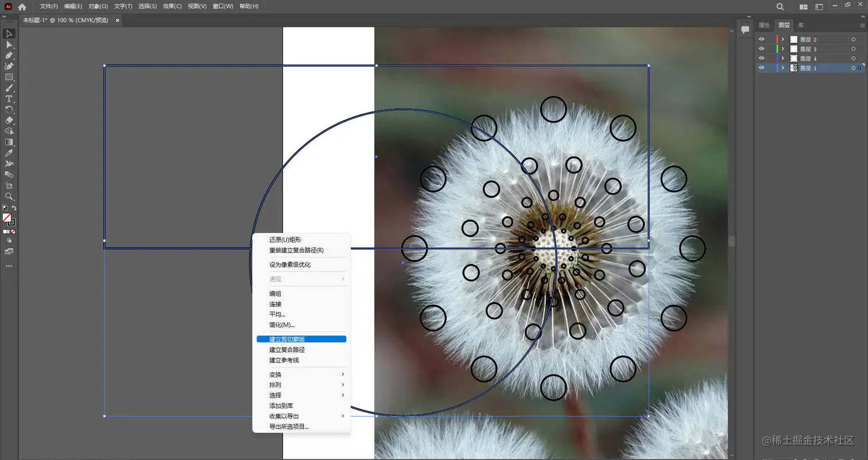This screenshot has width=868, height=460.
Task: Switch to 库 panel tab
Action: [801, 25]
